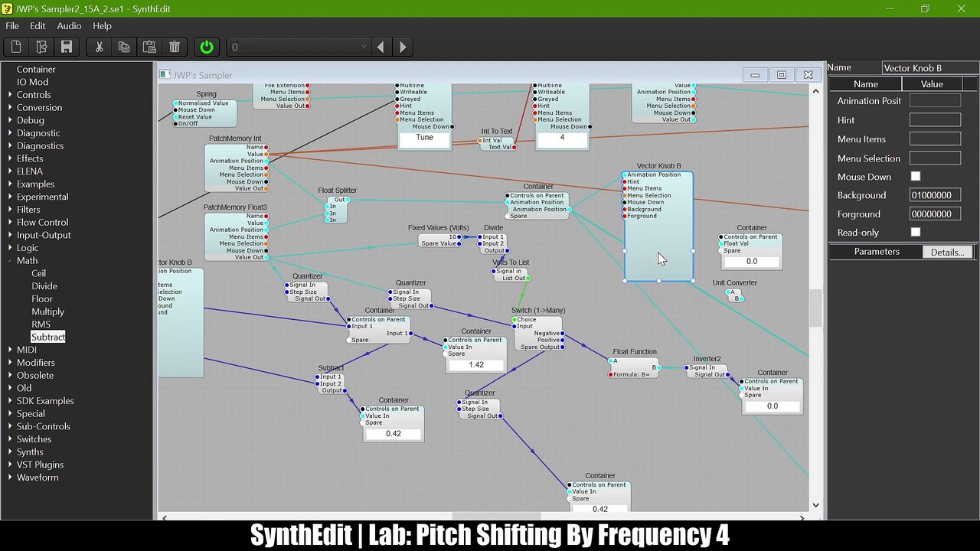Open the Audio menu
The image size is (980, 551).
69,26
